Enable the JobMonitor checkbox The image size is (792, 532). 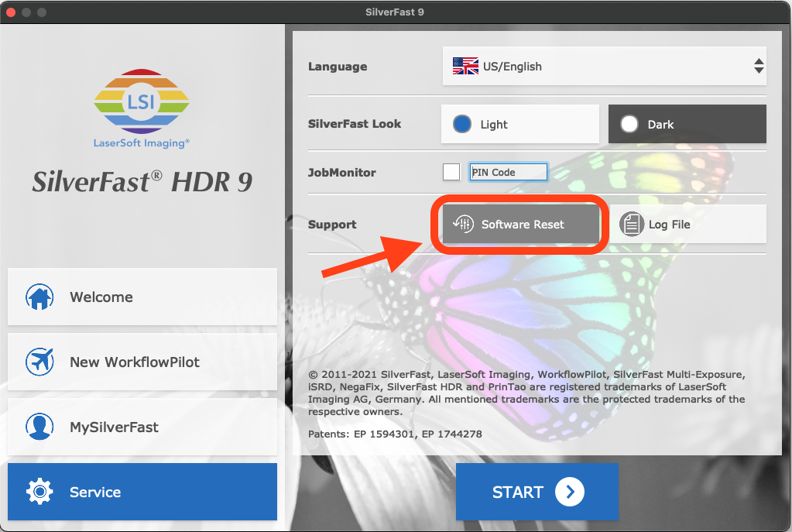(451, 172)
